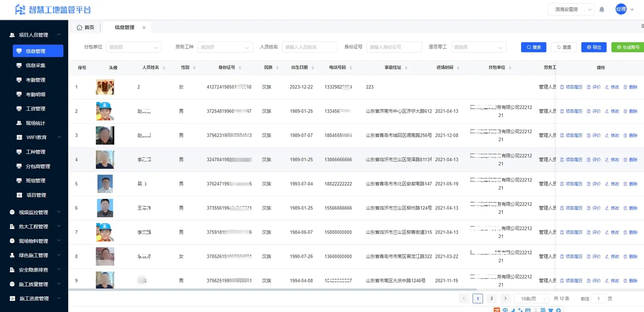Expand the 安全隐患排查 menu group

[x=34, y=270]
